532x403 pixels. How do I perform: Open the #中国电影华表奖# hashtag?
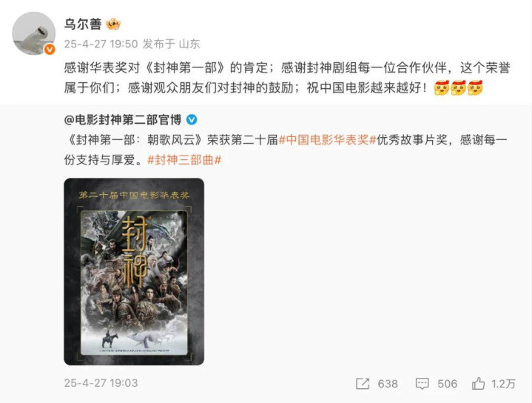point(327,140)
